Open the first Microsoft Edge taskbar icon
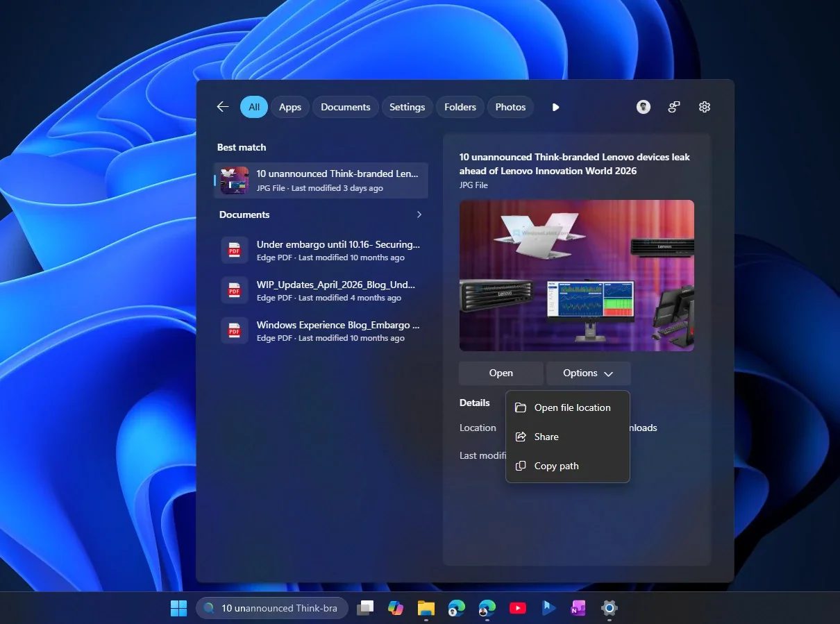The width and height of the screenshot is (840, 624). (x=456, y=608)
